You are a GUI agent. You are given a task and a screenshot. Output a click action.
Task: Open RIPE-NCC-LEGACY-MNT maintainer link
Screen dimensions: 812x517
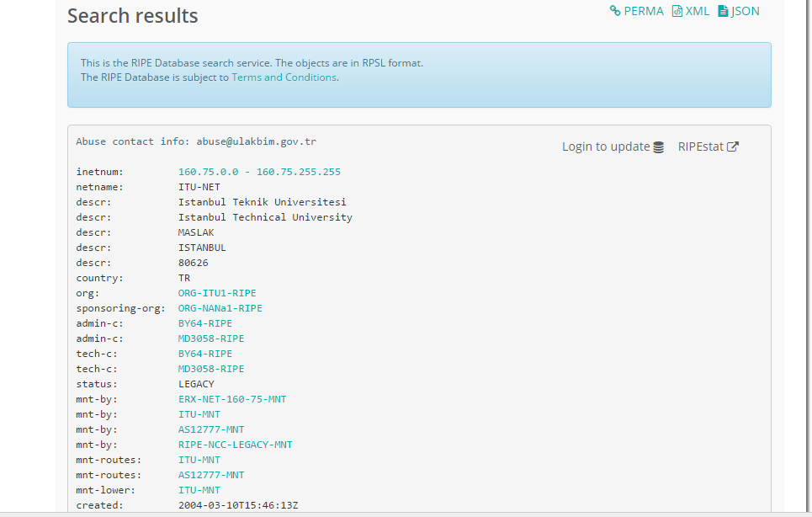235,445
